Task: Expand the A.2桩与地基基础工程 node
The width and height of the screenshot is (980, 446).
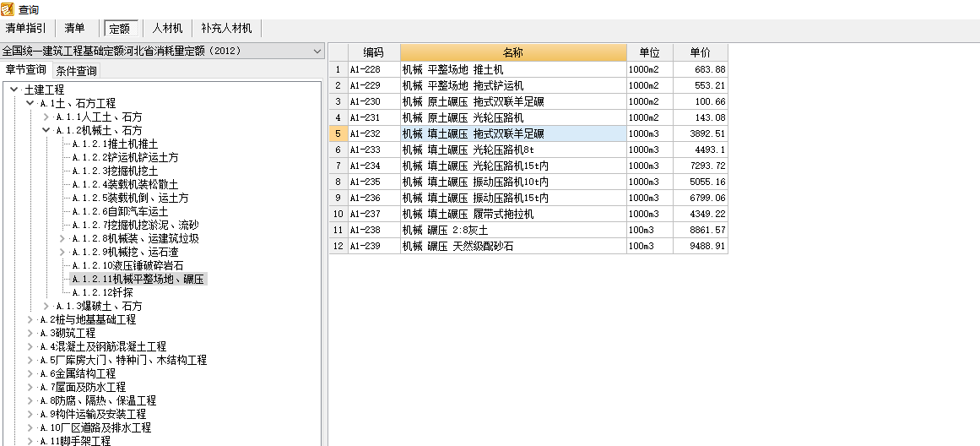Action: point(30,319)
